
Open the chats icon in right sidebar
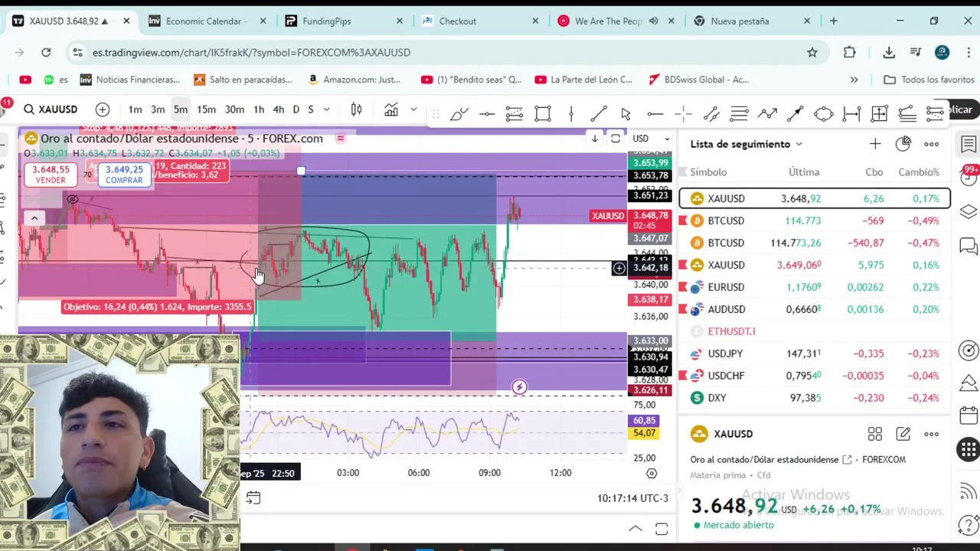click(x=969, y=246)
